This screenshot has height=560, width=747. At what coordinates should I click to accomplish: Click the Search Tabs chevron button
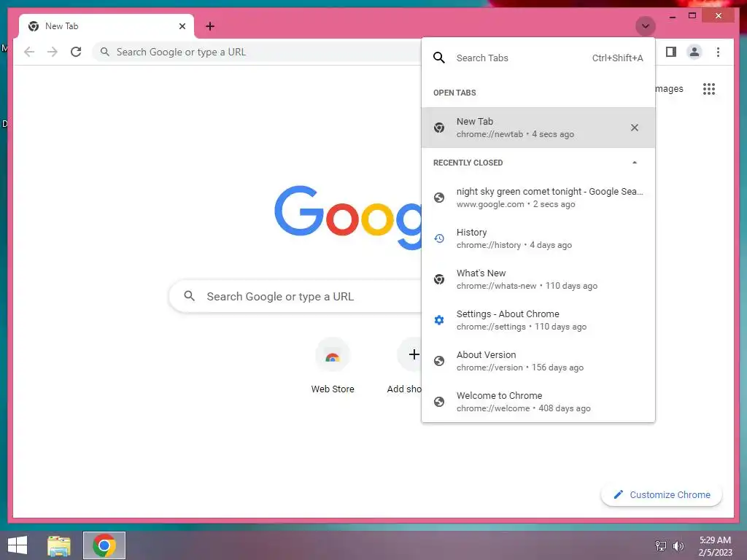coord(645,26)
